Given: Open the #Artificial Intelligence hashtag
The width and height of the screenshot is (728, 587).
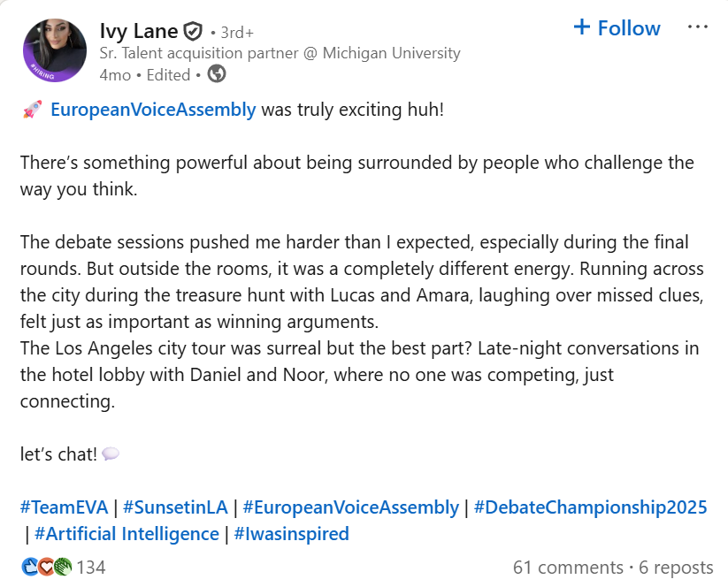Looking at the screenshot, I should [x=126, y=534].
